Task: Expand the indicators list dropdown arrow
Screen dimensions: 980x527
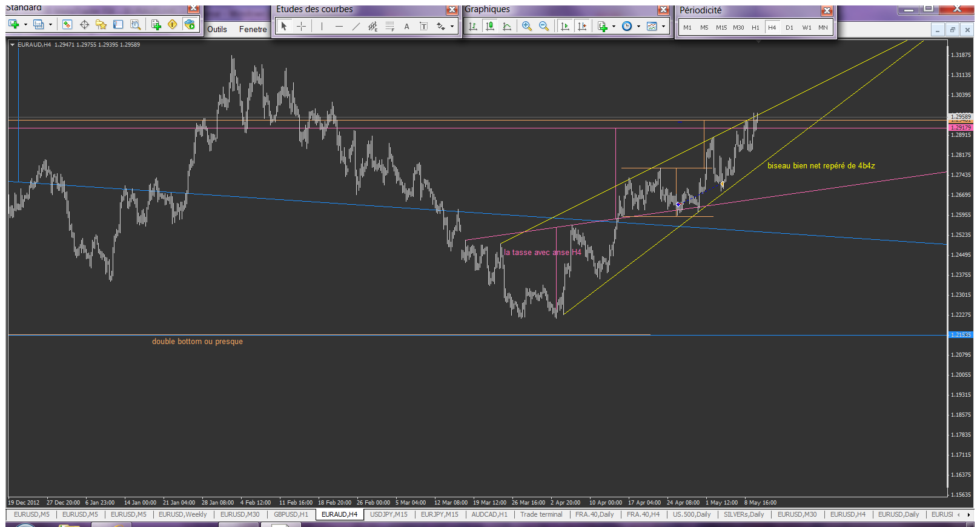Action: 614,26
